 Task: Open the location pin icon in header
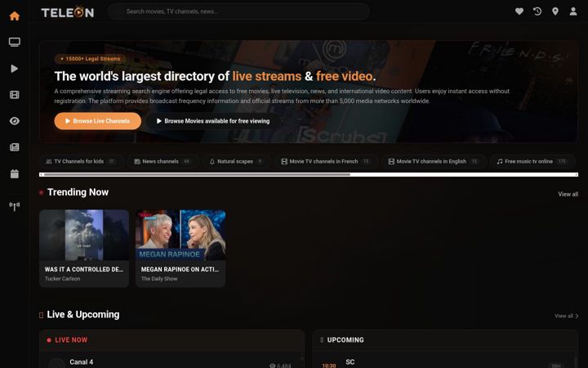point(555,11)
